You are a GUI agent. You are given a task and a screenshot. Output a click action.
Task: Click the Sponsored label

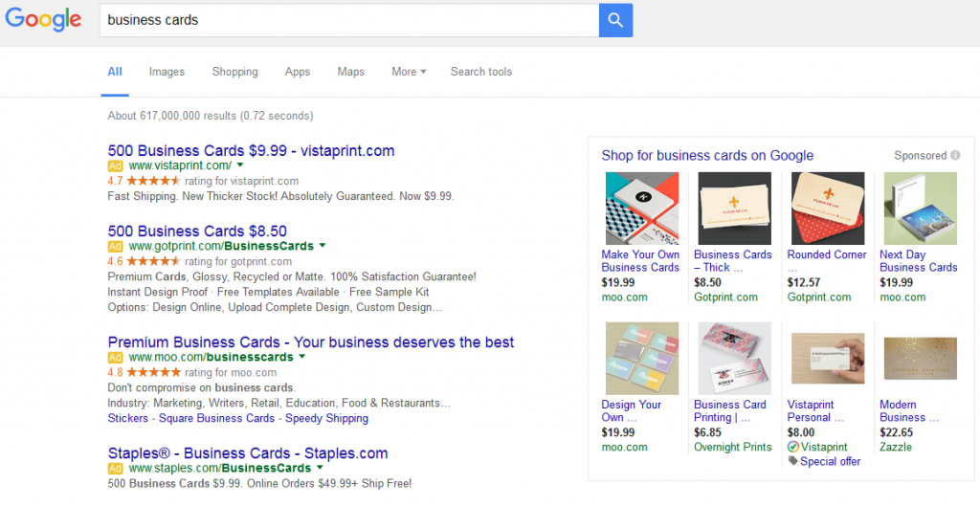coord(920,156)
